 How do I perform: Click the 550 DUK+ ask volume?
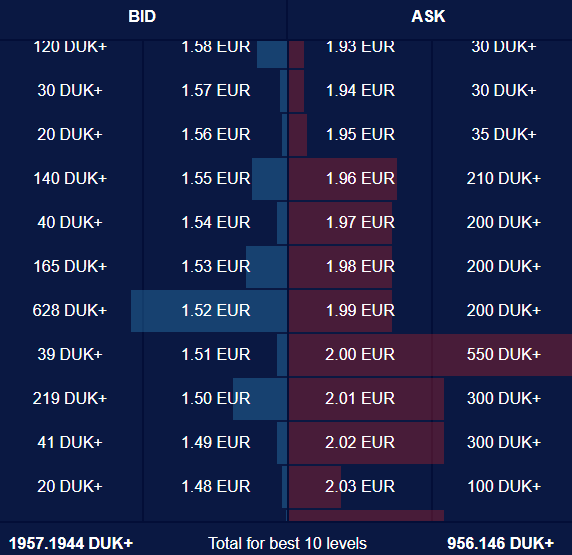504,355
